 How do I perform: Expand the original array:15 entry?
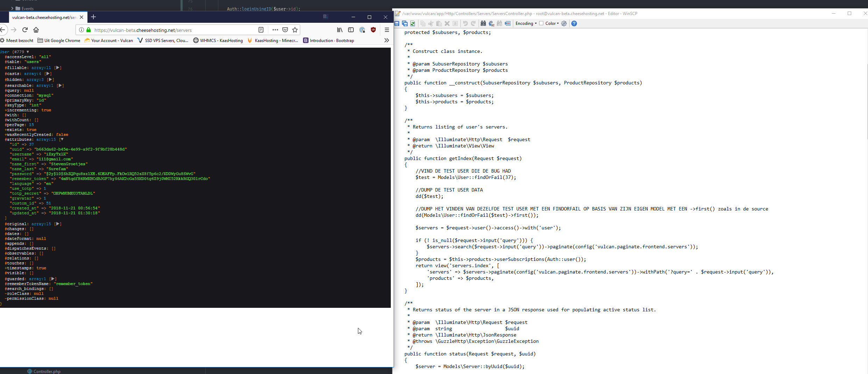58,224
